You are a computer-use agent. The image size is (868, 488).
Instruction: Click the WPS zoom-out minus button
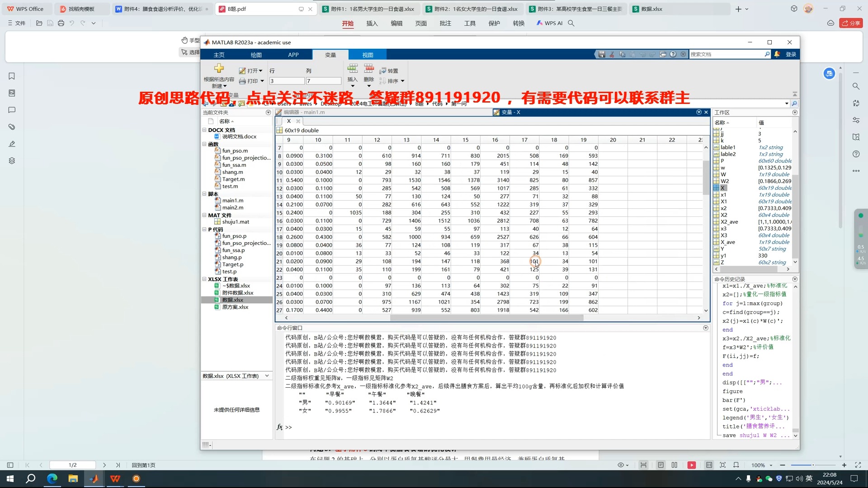783,465
